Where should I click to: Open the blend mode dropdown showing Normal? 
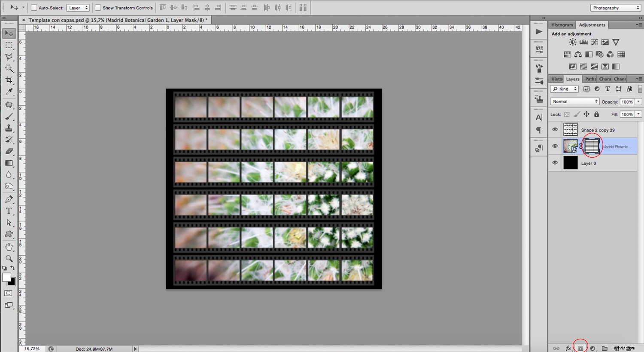574,101
